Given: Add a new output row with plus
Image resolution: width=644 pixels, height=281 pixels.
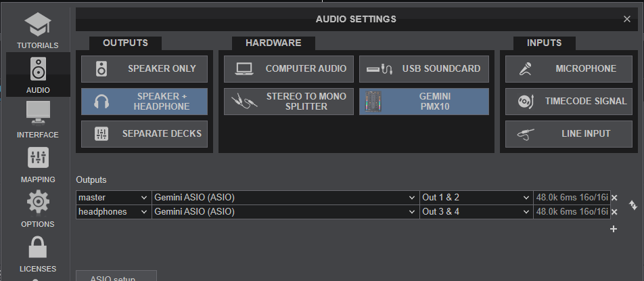Looking at the screenshot, I should (x=614, y=229).
